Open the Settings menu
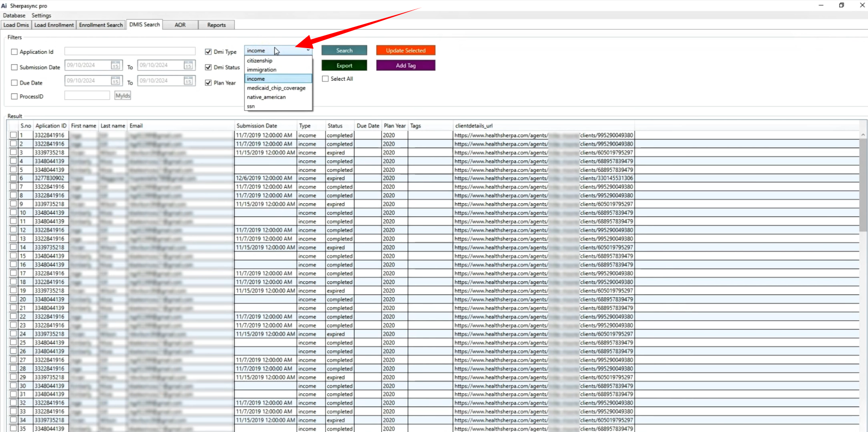 [x=41, y=16]
